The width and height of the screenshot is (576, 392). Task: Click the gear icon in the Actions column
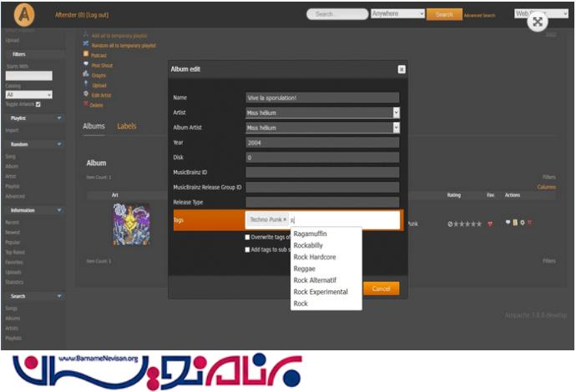[523, 223]
